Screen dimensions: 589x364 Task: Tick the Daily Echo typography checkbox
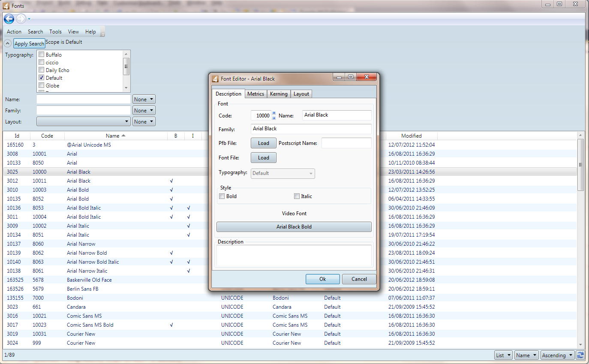pyautogui.click(x=42, y=70)
